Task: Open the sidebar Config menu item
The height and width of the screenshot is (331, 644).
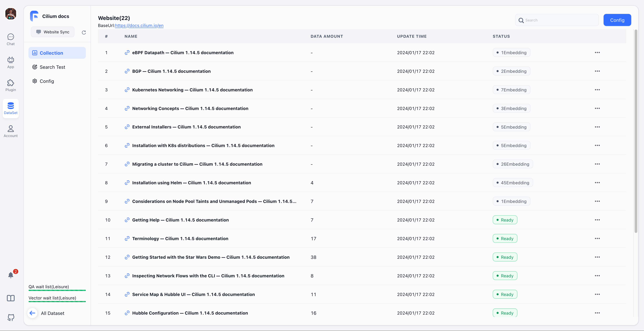Action: coord(47,81)
